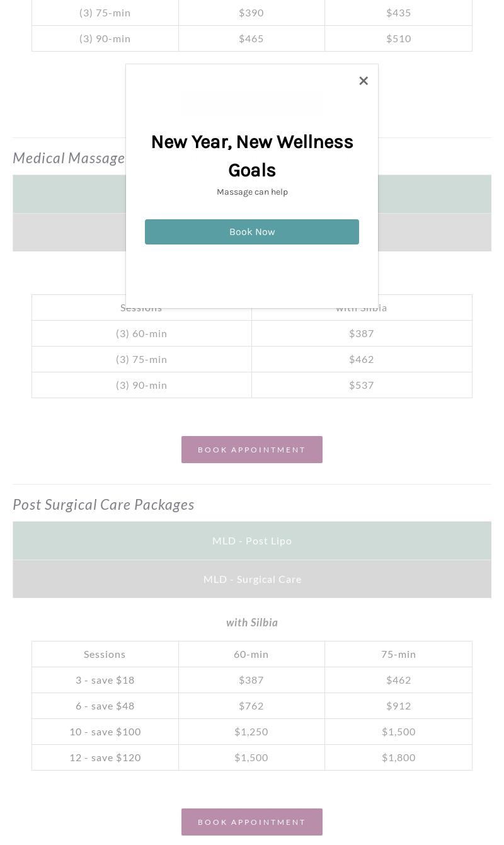Select the green tab under Medical Massage

click(435, 194)
